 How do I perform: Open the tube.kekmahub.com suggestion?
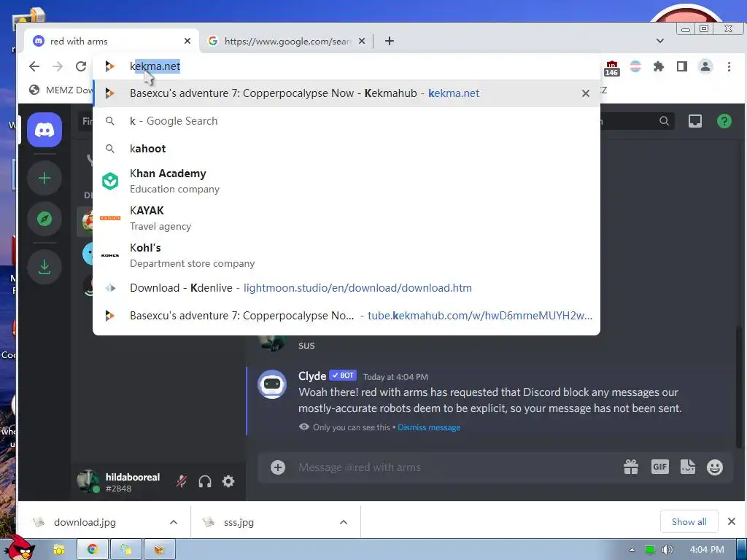(347, 316)
